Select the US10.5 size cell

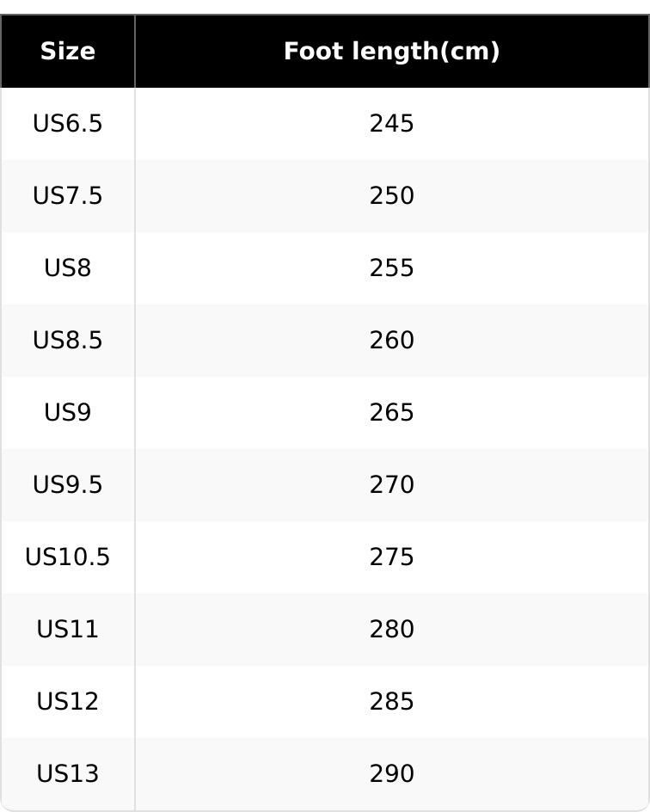click(x=67, y=557)
